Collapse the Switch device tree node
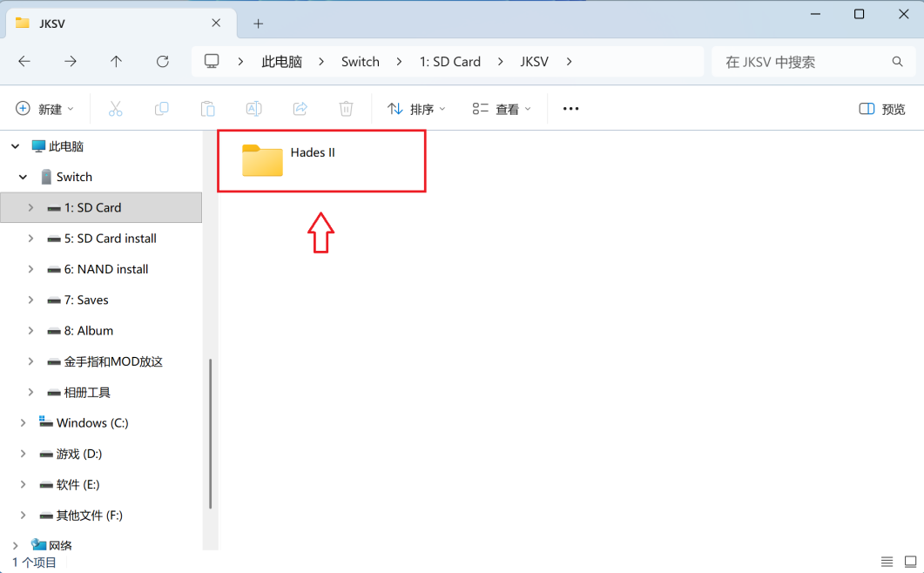 point(24,177)
